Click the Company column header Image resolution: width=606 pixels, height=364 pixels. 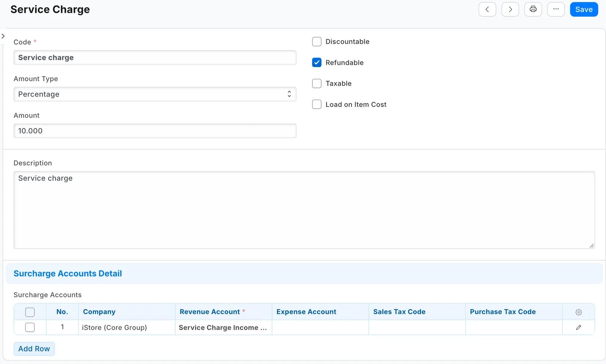[127, 312]
